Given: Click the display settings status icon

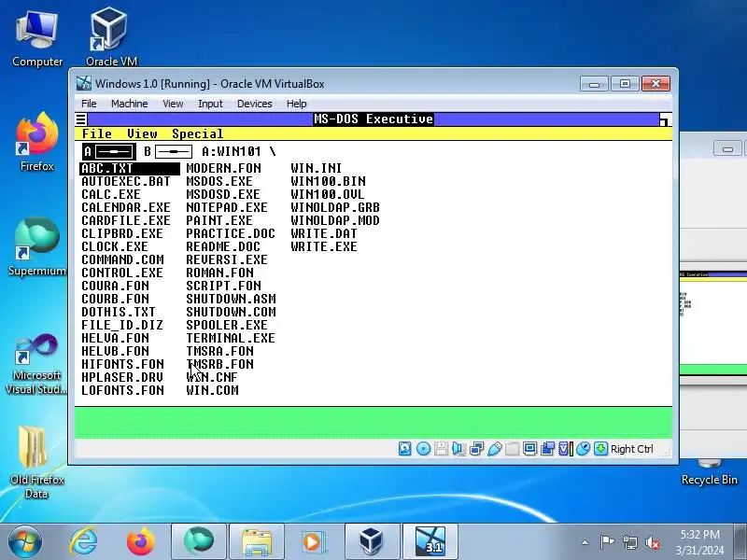Looking at the screenshot, I should click(x=529, y=449).
